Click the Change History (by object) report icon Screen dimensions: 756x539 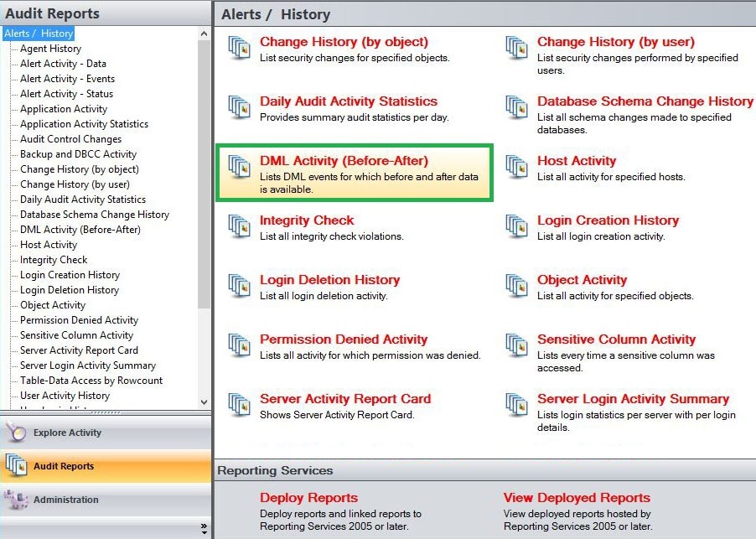[240, 49]
